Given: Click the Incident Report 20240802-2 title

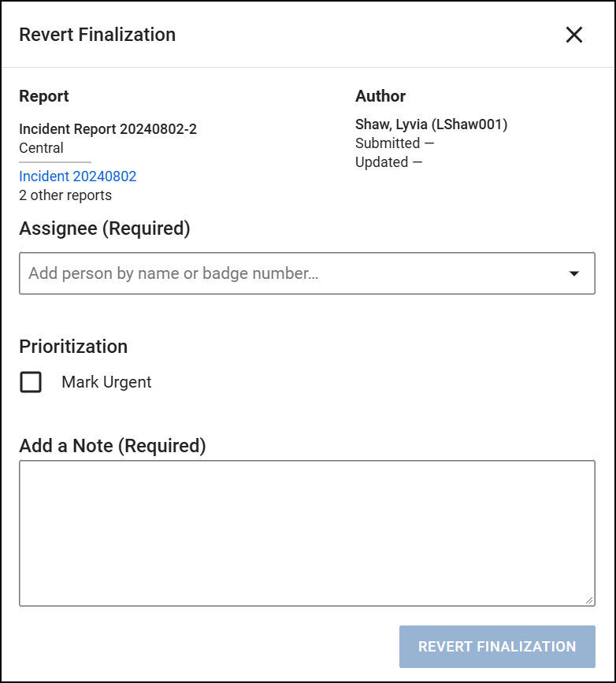Looking at the screenshot, I should (x=108, y=129).
